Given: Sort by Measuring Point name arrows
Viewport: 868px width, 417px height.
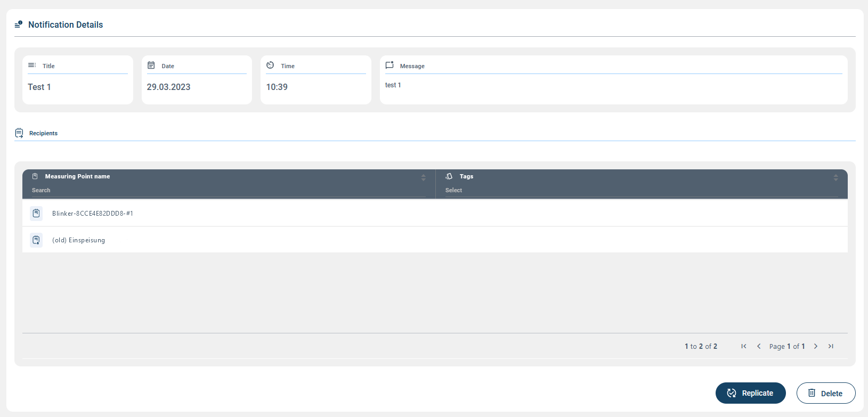Looking at the screenshot, I should (424, 177).
